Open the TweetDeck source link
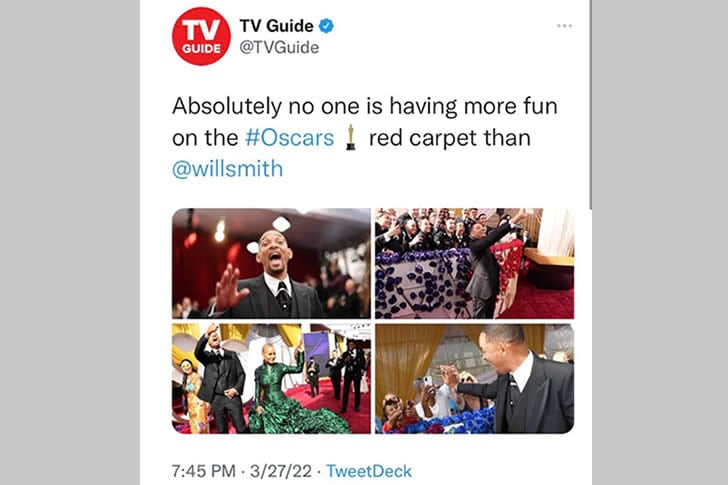728x485 pixels. (369, 471)
